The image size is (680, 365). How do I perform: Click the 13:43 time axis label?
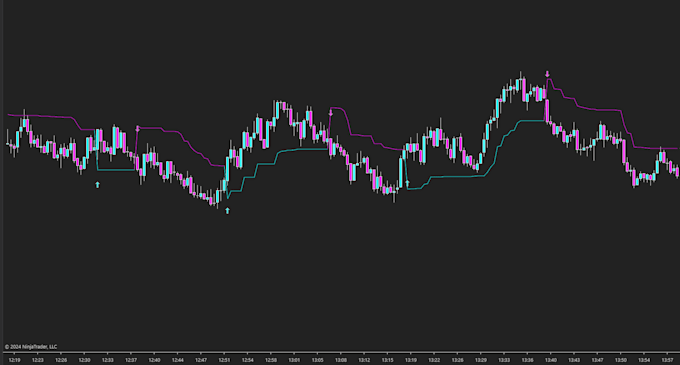[x=574, y=360]
